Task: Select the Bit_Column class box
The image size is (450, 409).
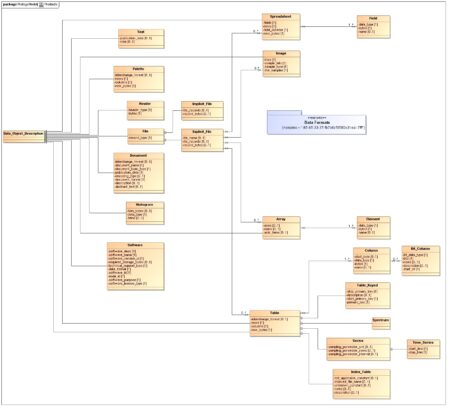Action: click(421, 261)
